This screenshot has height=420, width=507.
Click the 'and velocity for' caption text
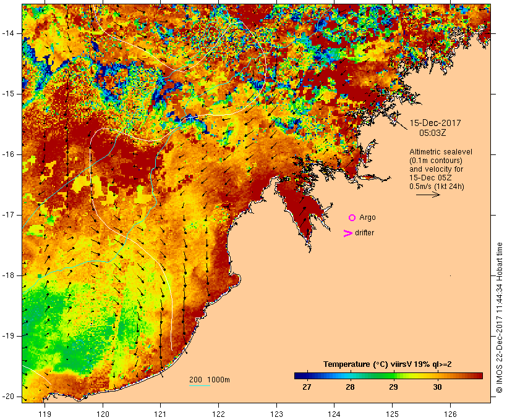[436, 169]
